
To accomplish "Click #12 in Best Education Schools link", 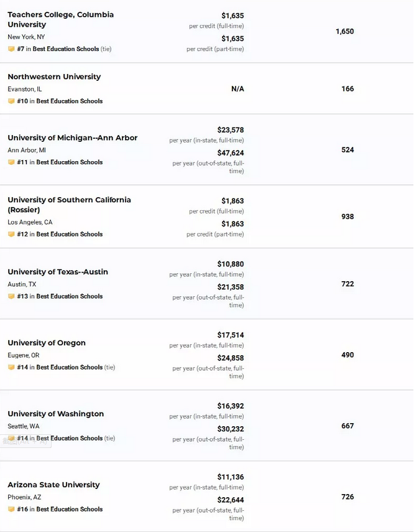I will pos(60,234).
